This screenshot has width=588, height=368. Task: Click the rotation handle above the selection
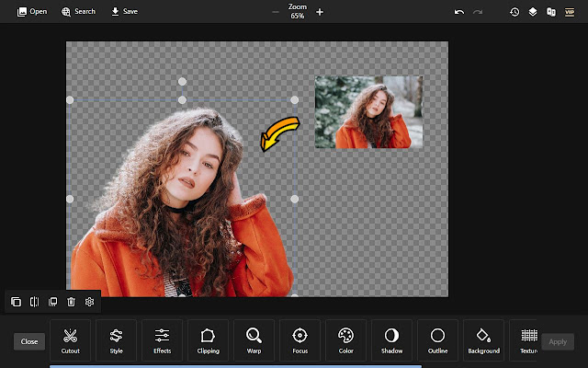coord(182,82)
